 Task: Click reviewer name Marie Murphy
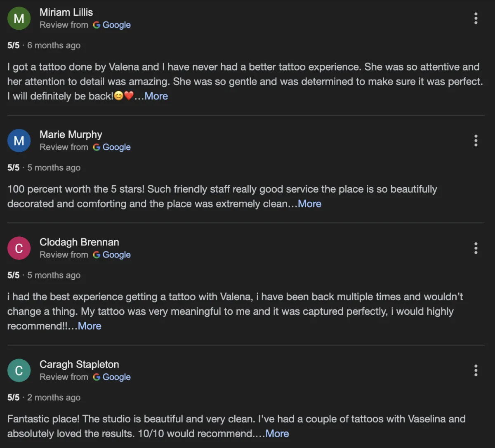71,134
